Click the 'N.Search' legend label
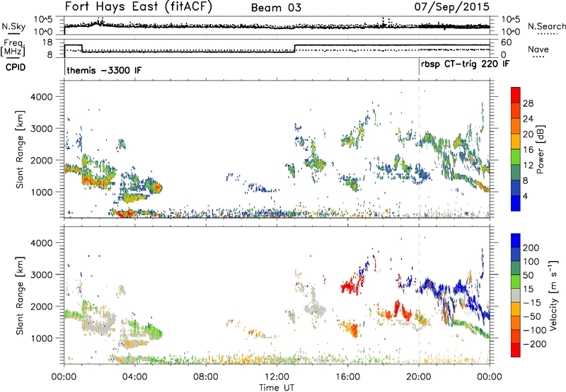The image size is (566, 392). tap(546, 26)
